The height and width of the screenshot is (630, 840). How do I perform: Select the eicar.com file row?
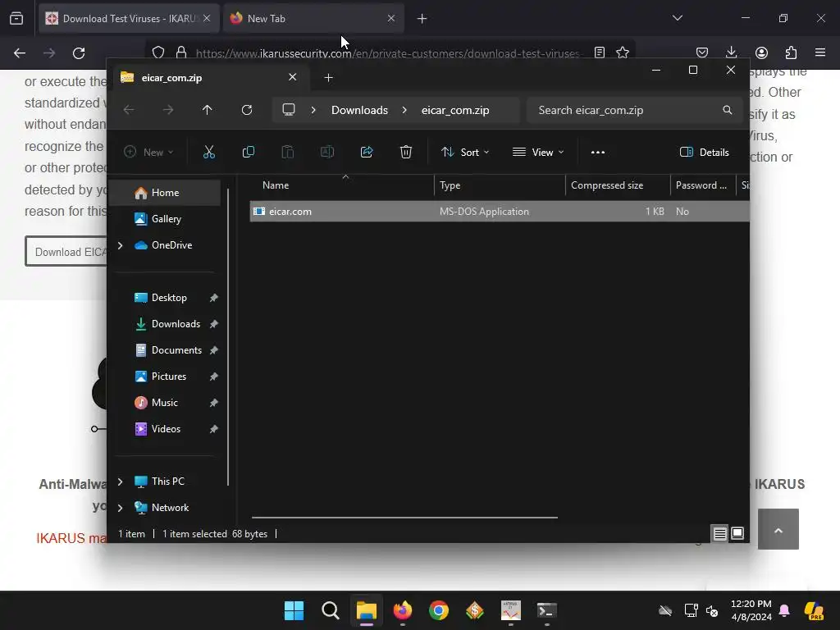(x=500, y=212)
